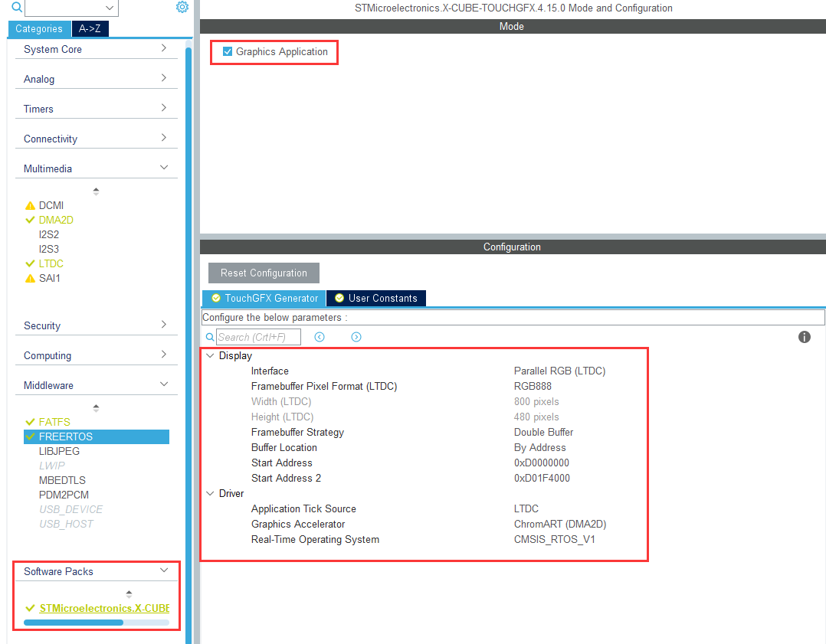
Task: Open the User Constants tab
Action: [376, 299]
